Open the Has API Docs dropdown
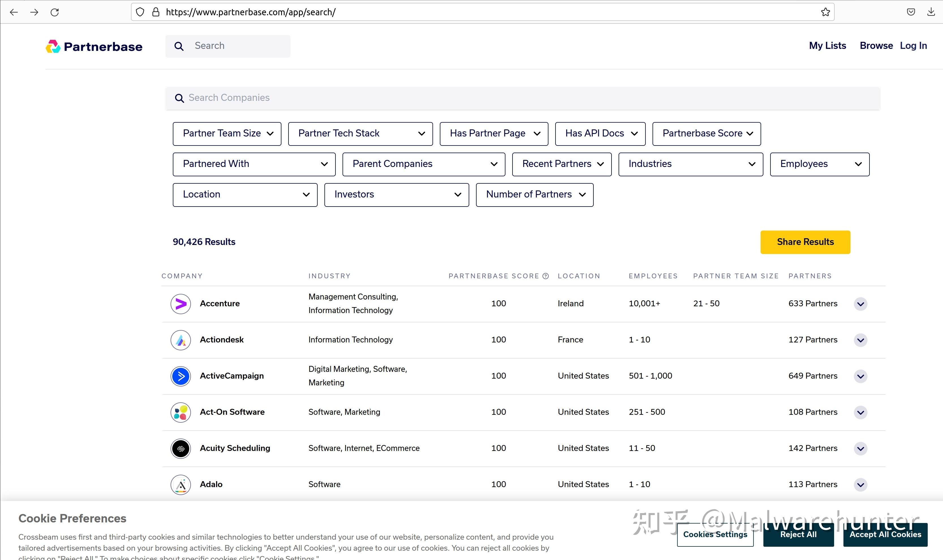Image resolution: width=943 pixels, height=560 pixels. click(600, 134)
